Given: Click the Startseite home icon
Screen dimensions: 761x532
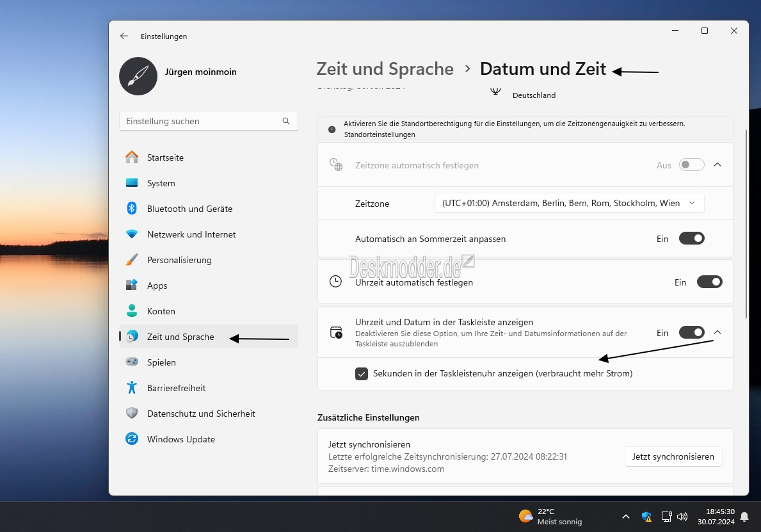Looking at the screenshot, I should pos(131,157).
